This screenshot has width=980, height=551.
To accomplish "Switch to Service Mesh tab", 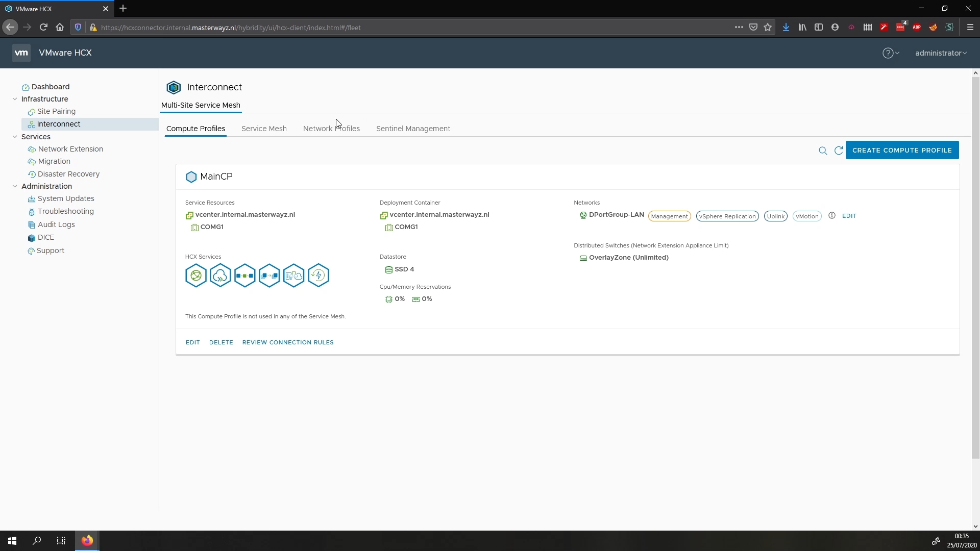I will click(264, 129).
